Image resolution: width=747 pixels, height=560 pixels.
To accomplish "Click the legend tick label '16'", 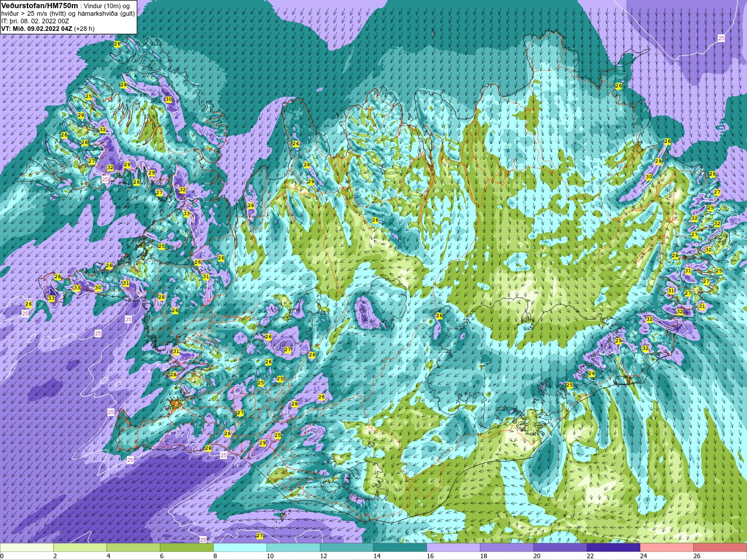I will pos(430,556).
